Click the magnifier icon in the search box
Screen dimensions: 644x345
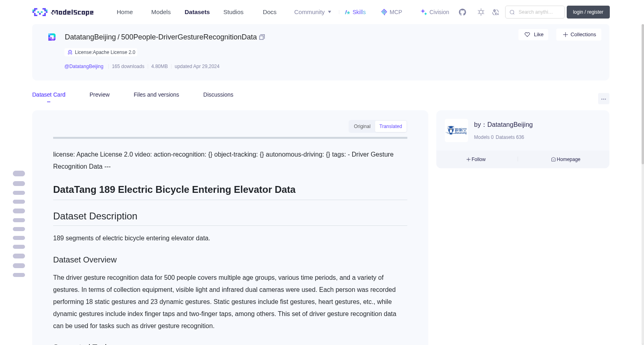512,12
